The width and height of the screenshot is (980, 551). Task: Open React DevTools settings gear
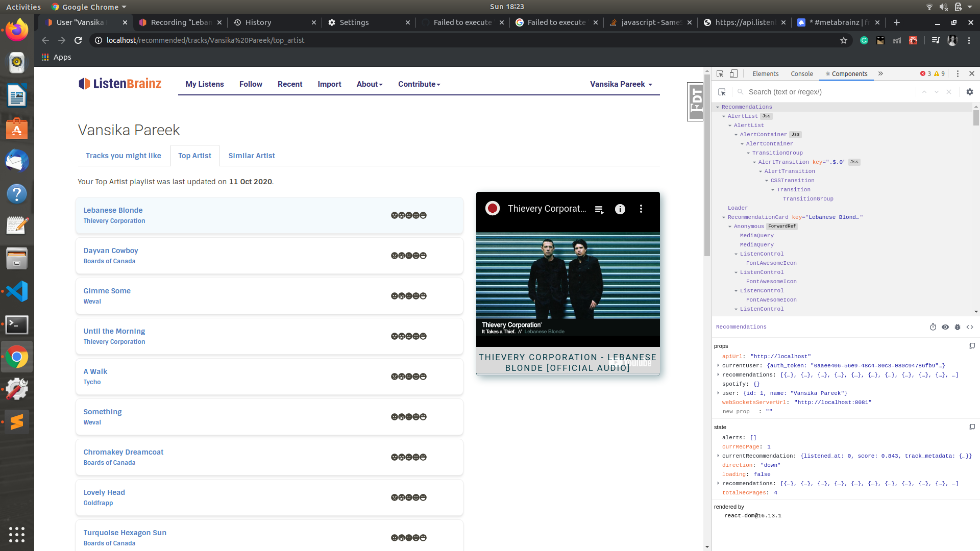[970, 92]
